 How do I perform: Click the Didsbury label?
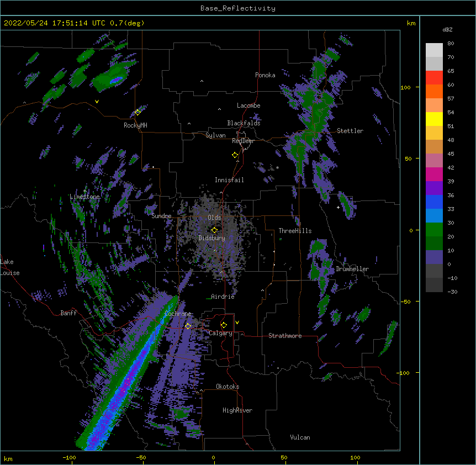pyautogui.click(x=212, y=238)
